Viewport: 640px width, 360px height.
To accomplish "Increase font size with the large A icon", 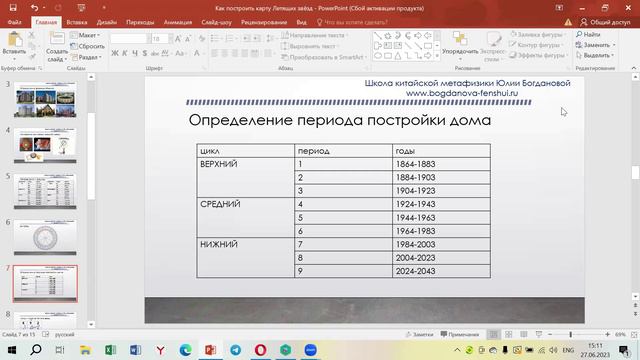I will [178, 39].
